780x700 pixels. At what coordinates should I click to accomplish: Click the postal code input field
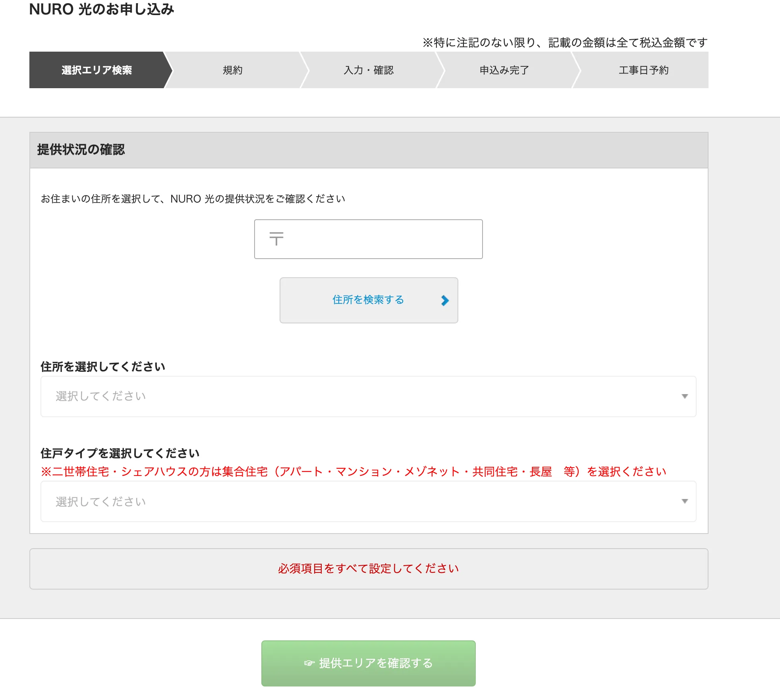(368, 238)
